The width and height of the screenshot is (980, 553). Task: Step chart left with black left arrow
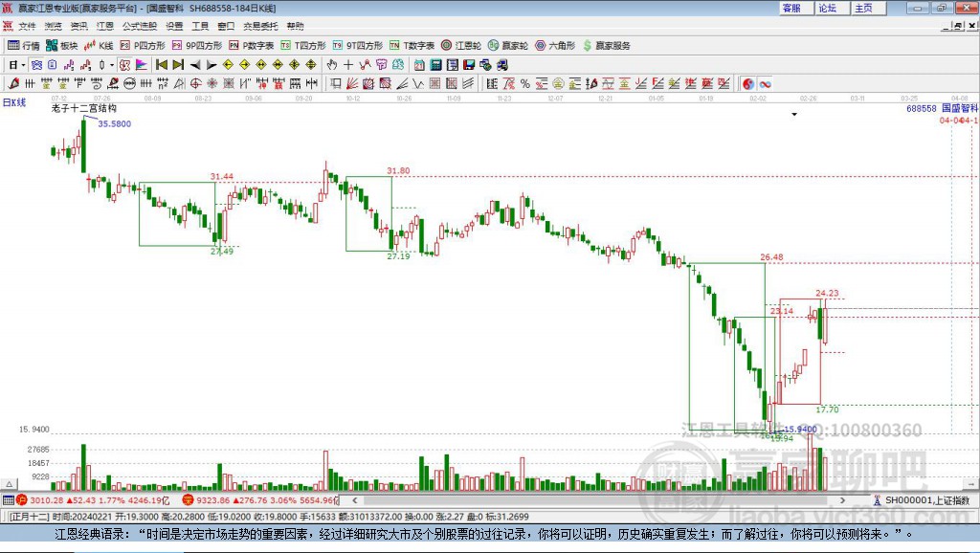(195, 65)
